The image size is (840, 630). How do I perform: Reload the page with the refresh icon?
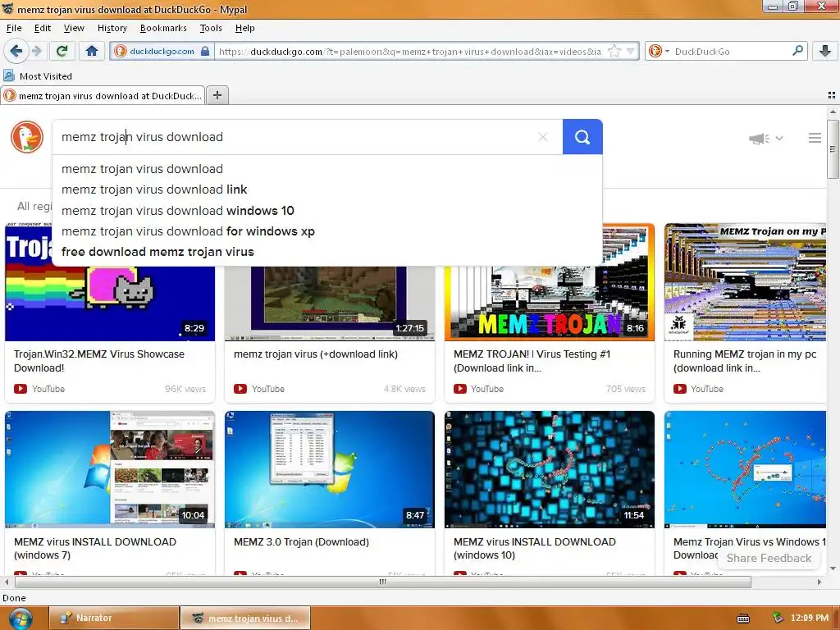tap(62, 51)
